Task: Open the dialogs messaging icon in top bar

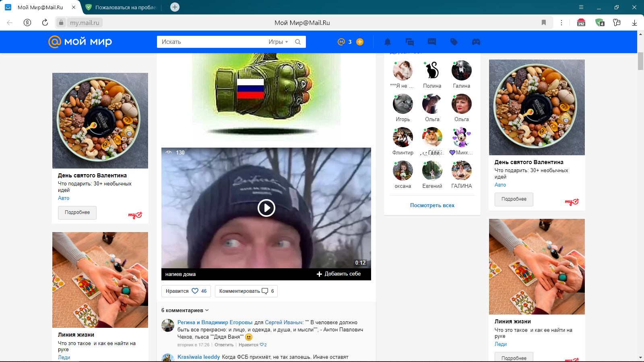Action: [409, 41]
